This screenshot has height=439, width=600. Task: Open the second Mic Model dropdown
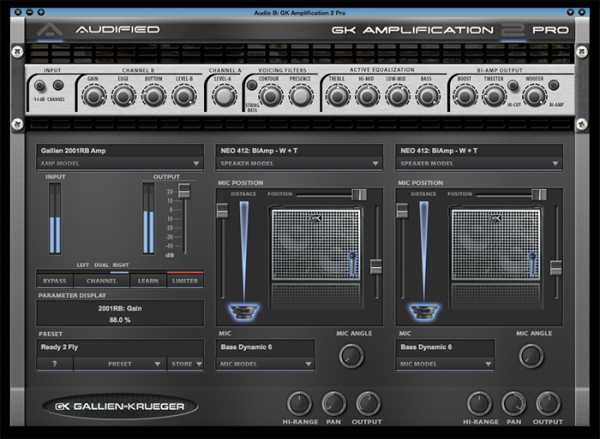click(445, 364)
